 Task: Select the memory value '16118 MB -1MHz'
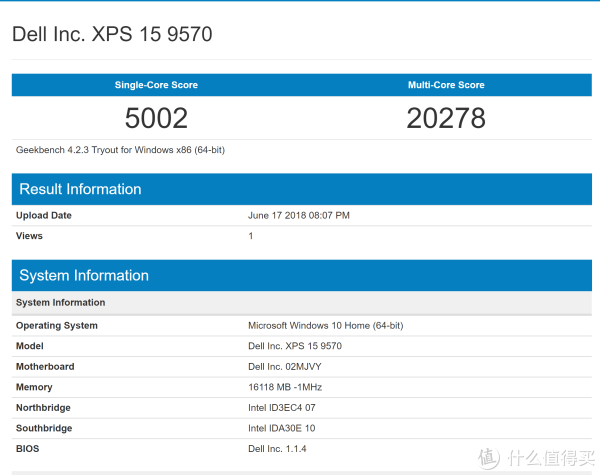pyautogui.click(x=285, y=387)
